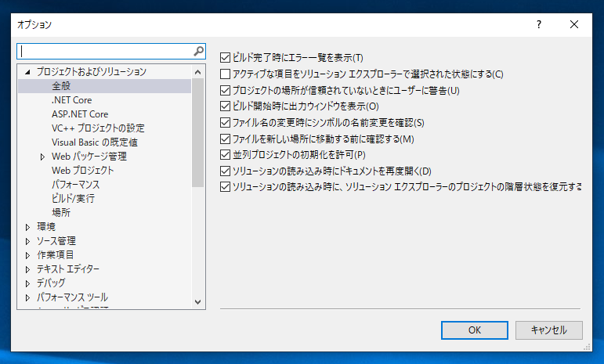The image size is (604, 364).
Task: Select the ソース管理 label in tree
Action: (56, 241)
